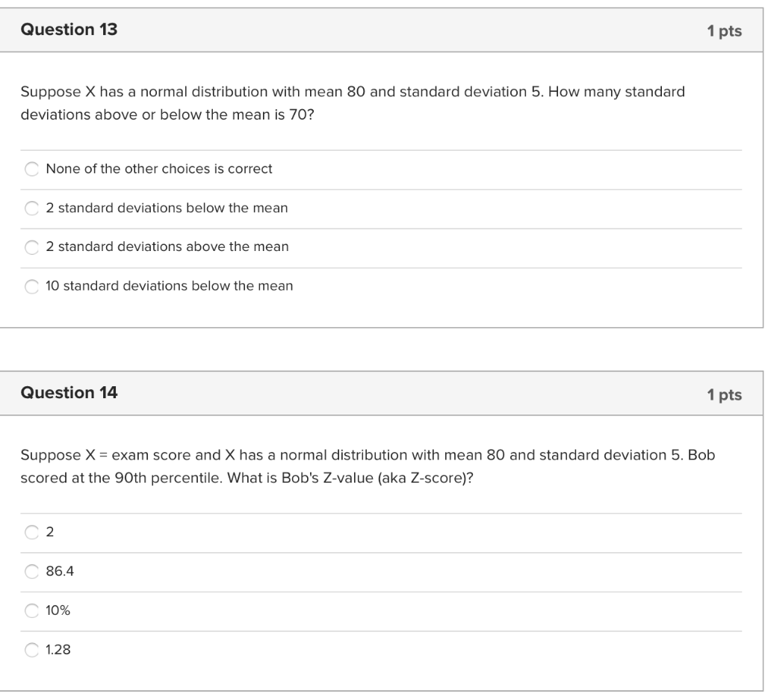Screen dimensions: 765x700
Task: Click the empty radio circle beside "10%"
Action: point(31,610)
